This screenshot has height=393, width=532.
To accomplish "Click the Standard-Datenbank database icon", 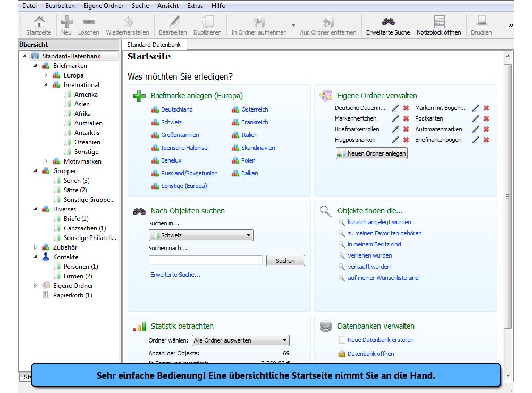I will pos(35,56).
